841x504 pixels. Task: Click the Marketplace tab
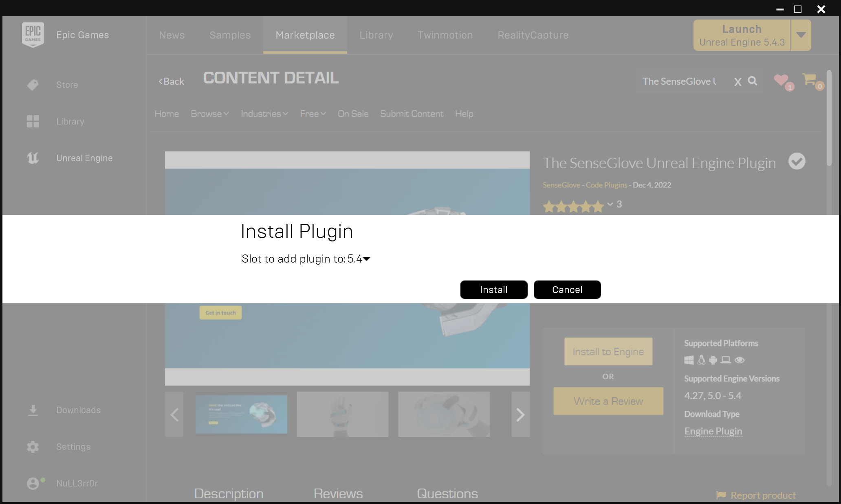305,35
